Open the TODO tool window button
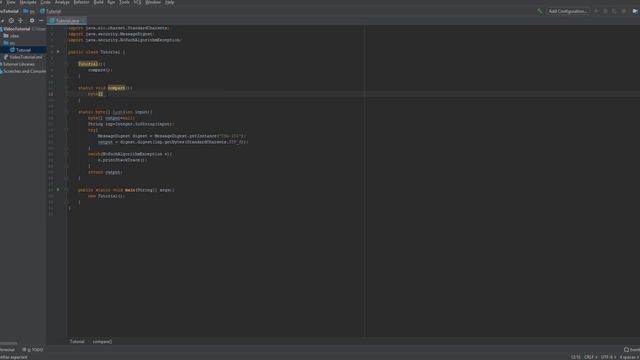The image size is (640, 360). click(33, 350)
